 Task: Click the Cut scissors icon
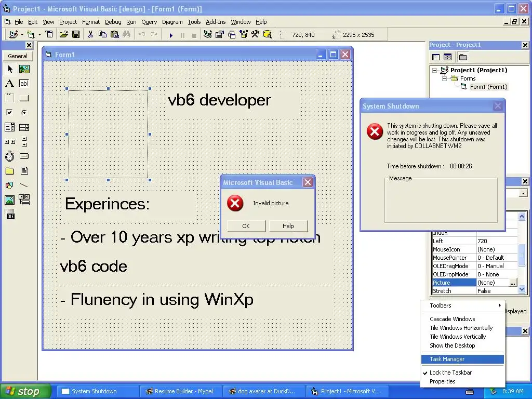90,34
